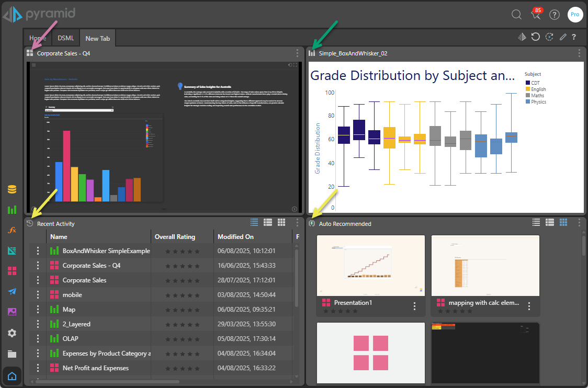588x388 pixels.
Task: Switch to the DSML tab
Action: [x=66, y=38]
